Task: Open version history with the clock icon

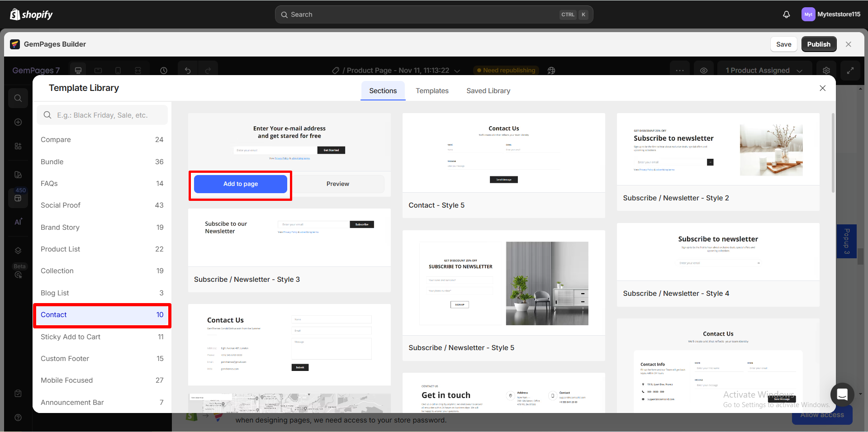Action: 163,70
